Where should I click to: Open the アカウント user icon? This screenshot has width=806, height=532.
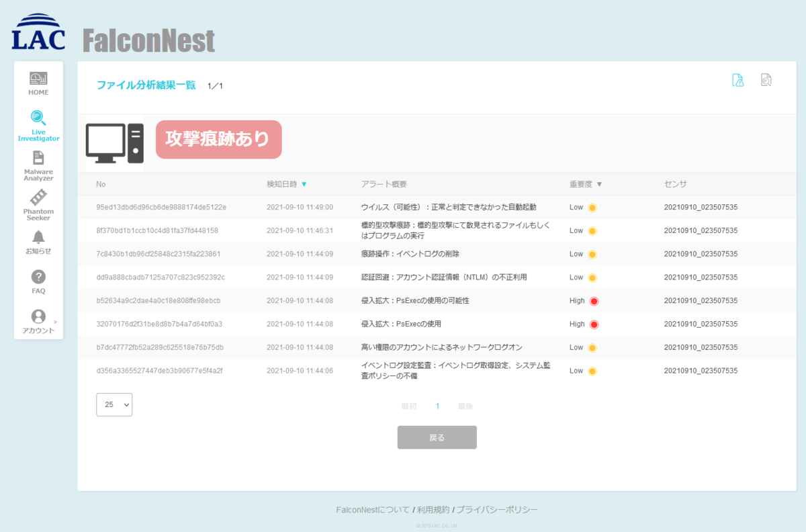[38, 316]
